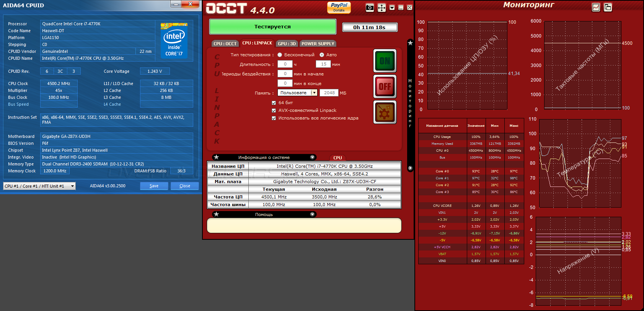The image size is (644, 311).
Task: Toggle AVX-совместимый Linpack checkbox
Action: 274,110
